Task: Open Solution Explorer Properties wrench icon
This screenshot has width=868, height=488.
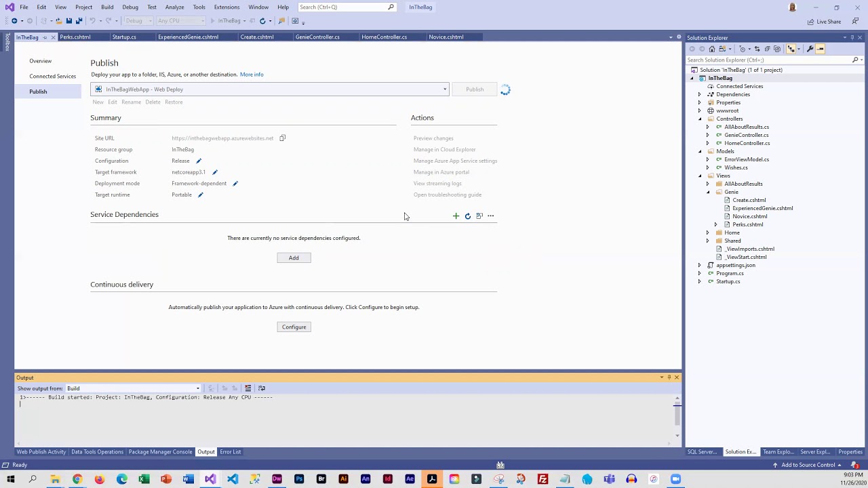Action: pos(810,49)
